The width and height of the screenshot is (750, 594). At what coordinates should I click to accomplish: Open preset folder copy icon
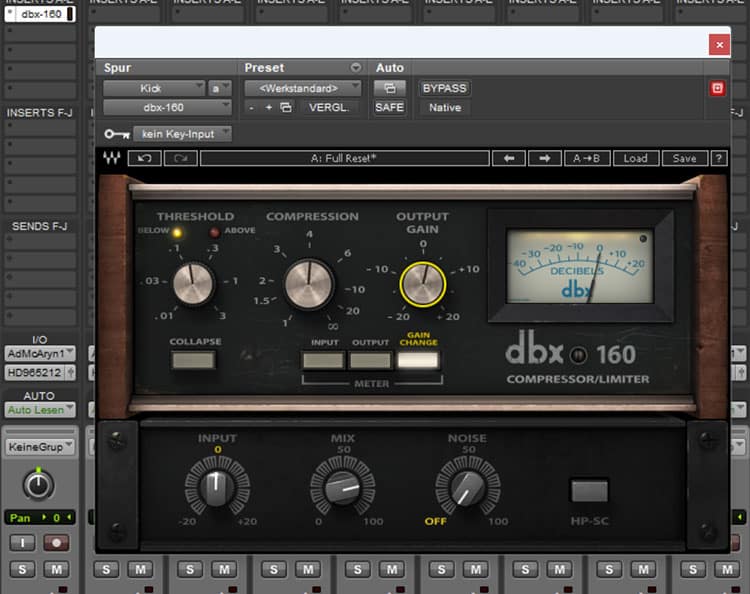(286, 108)
